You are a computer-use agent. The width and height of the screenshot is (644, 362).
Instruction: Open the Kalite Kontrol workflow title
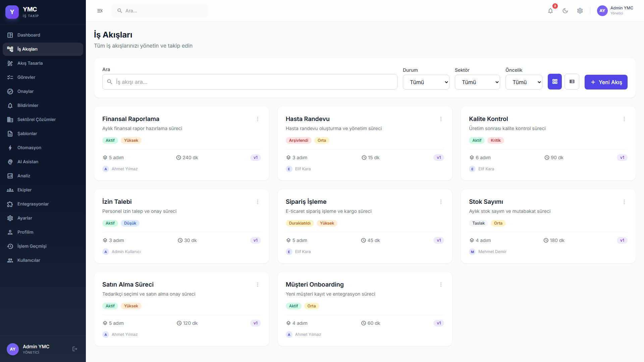488,119
